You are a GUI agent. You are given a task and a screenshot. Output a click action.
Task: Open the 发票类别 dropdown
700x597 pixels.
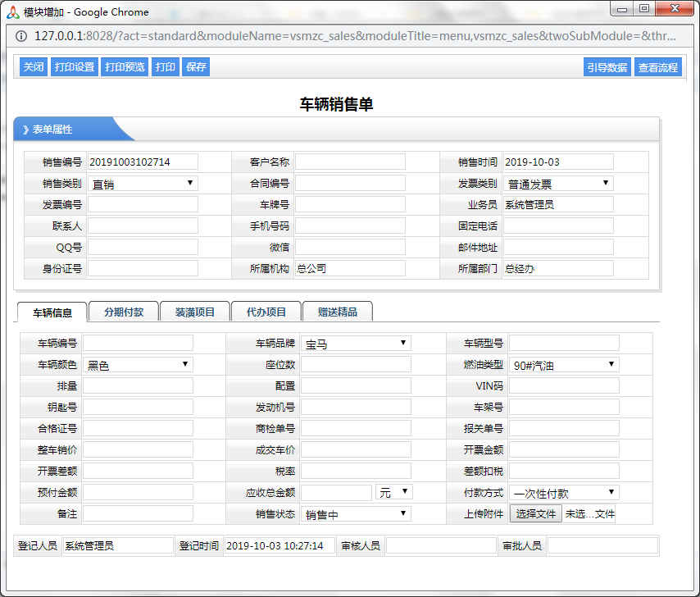tap(558, 184)
